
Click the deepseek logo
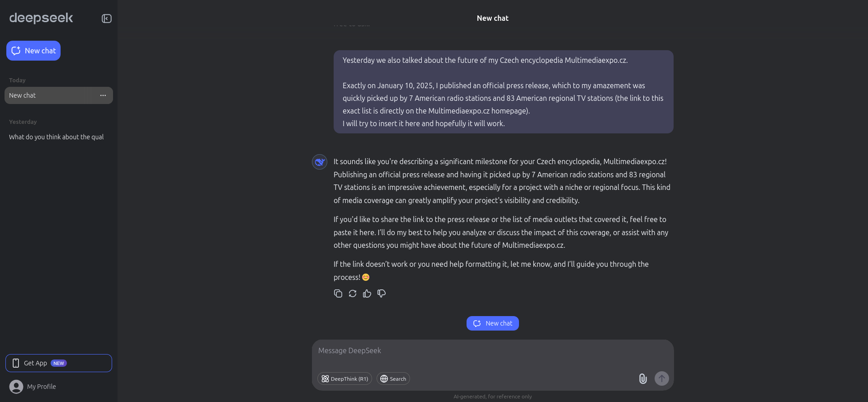[x=41, y=18]
